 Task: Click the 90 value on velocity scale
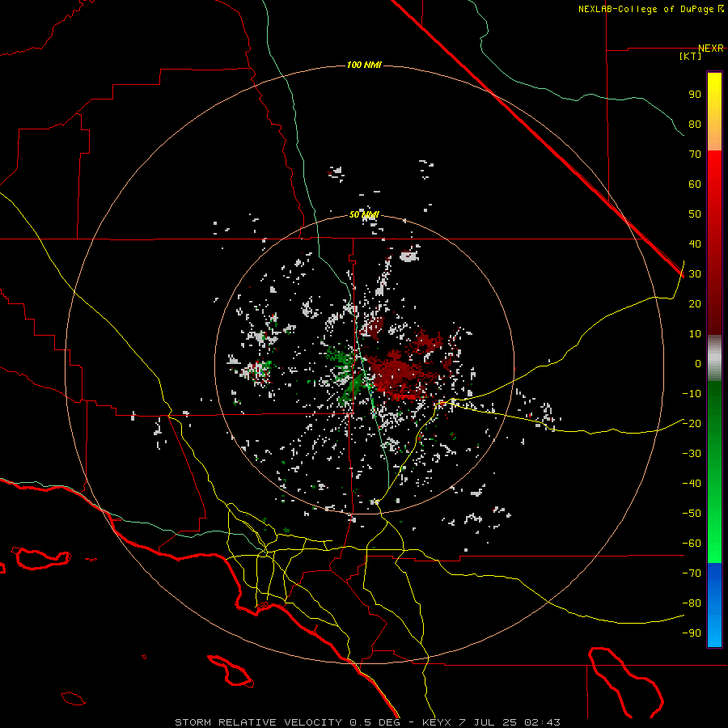(x=695, y=95)
